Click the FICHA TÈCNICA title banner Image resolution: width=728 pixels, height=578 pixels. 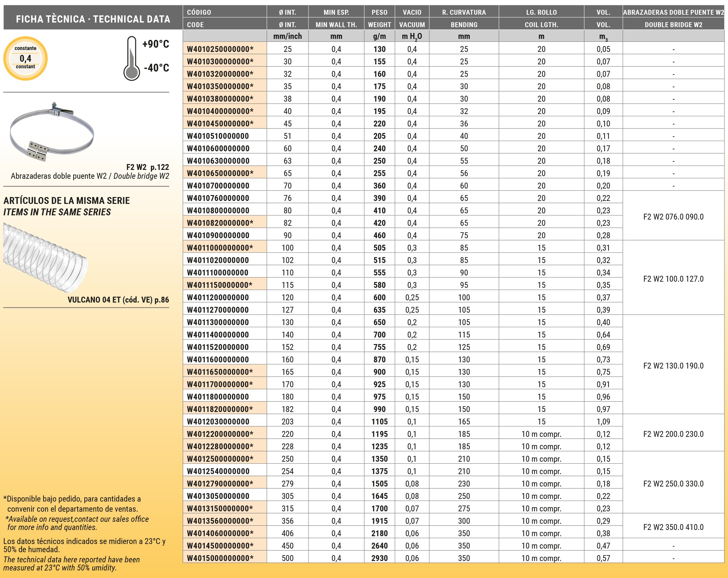(x=93, y=19)
